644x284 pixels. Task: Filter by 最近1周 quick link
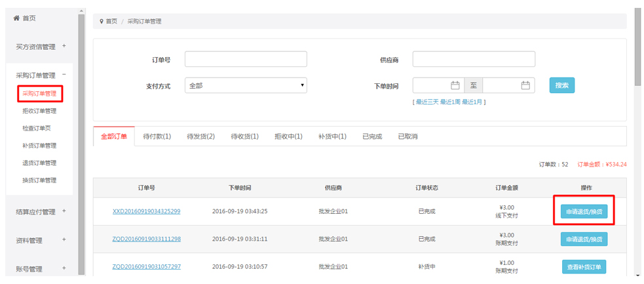click(x=450, y=102)
